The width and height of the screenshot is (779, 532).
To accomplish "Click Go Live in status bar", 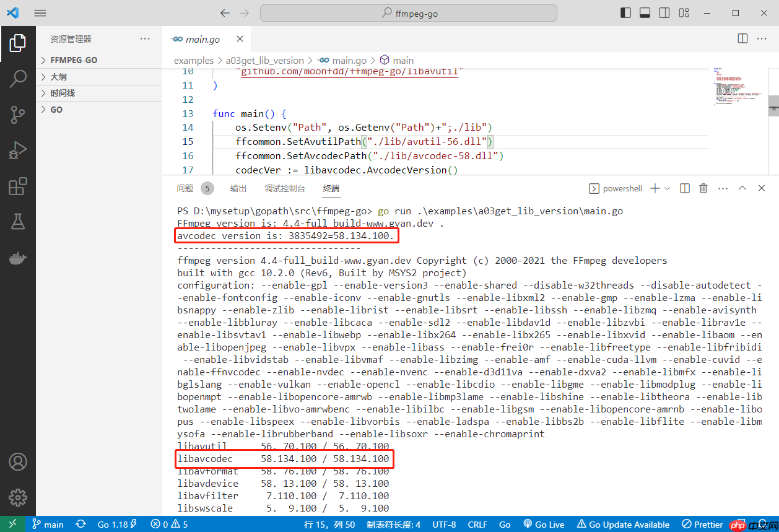I will [x=544, y=525].
